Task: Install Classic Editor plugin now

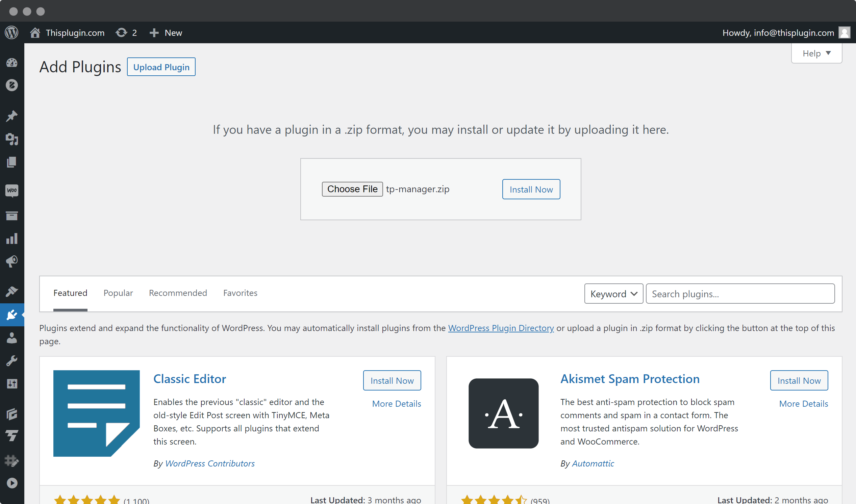Action: [392, 380]
